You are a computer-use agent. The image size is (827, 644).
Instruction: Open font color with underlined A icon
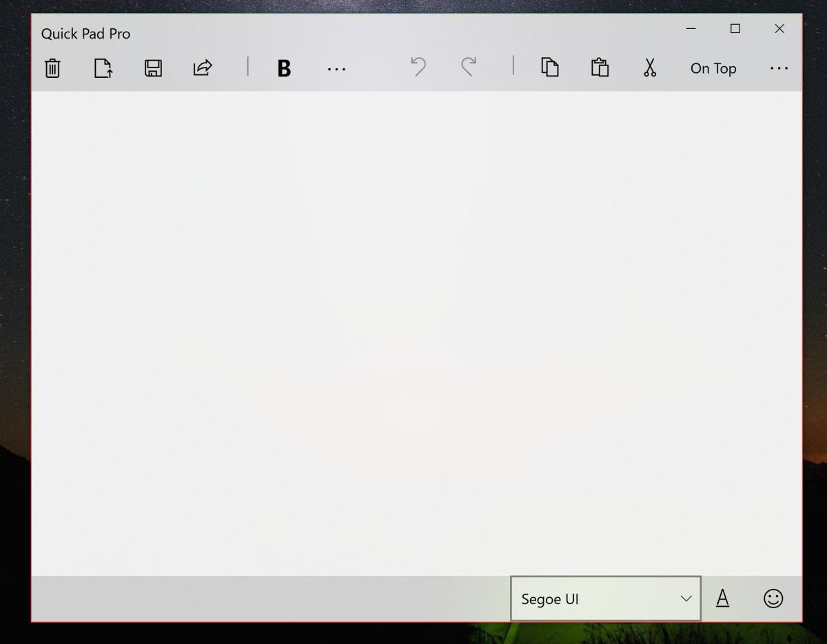(722, 598)
